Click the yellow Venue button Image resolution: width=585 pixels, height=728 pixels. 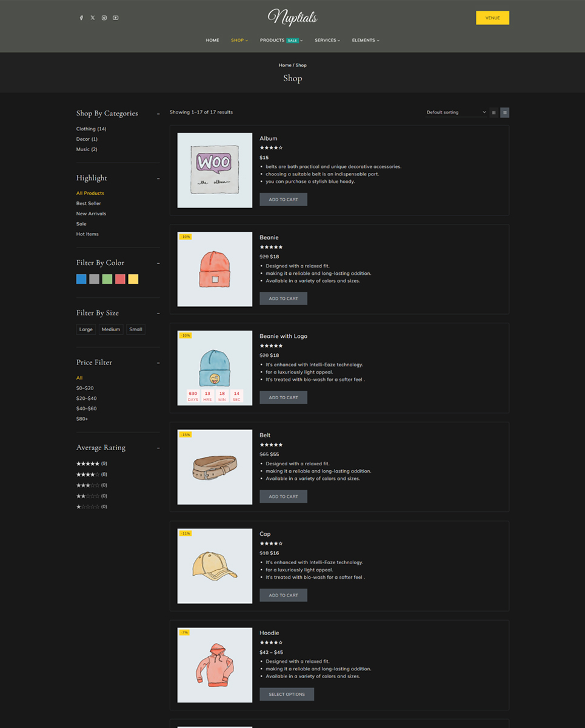492,18
